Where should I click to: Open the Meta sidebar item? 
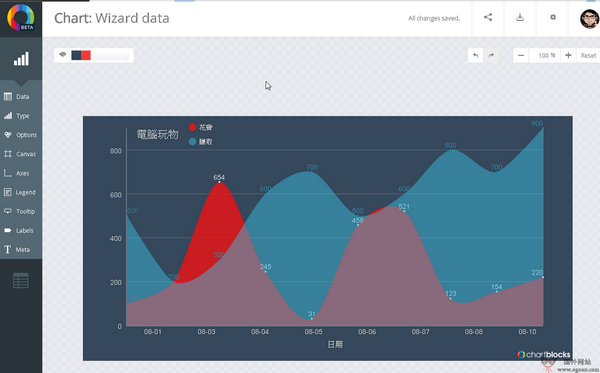(x=21, y=249)
